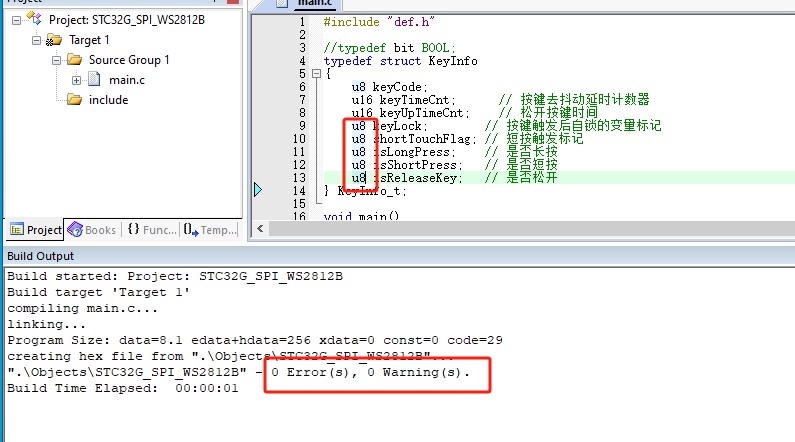Click line number 15 in the gutter
This screenshot has width=795, height=442.
point(300,204)
